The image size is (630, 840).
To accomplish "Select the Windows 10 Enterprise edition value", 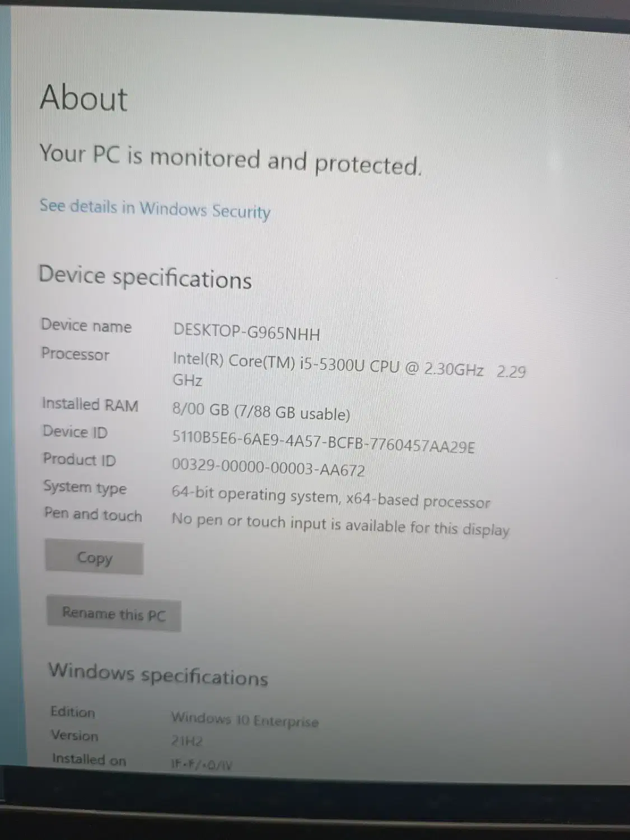I will tap(245, 719).
